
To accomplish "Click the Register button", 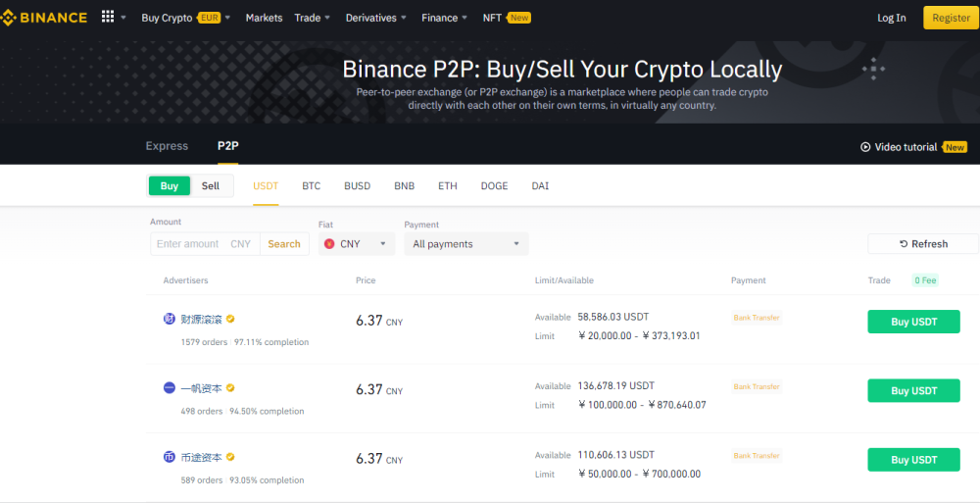I will coord(951,18).
